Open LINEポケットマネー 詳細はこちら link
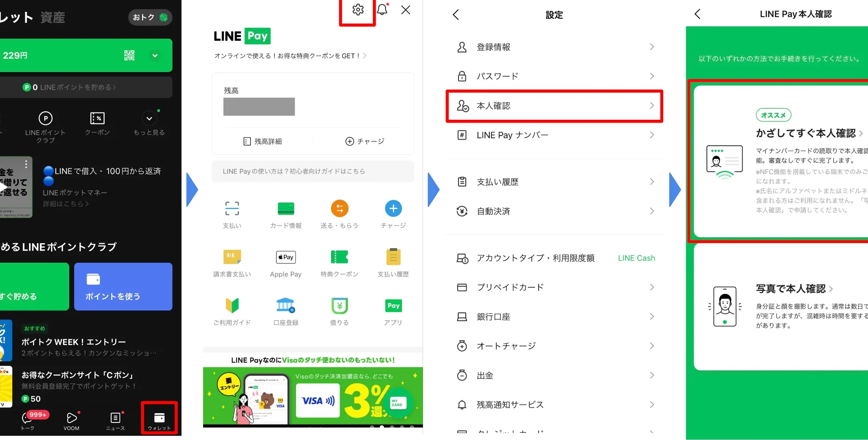This screenshot has width=868, height=440. tap(66, 204)
